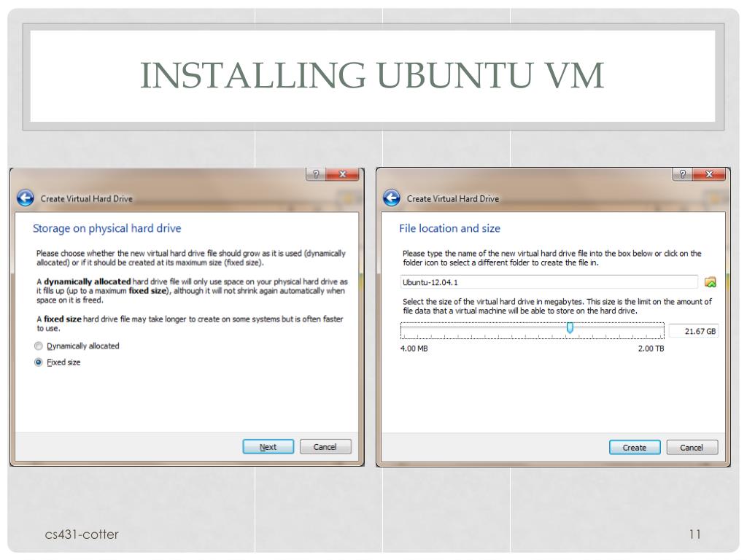Click the 21.67 GB size field

693,331
